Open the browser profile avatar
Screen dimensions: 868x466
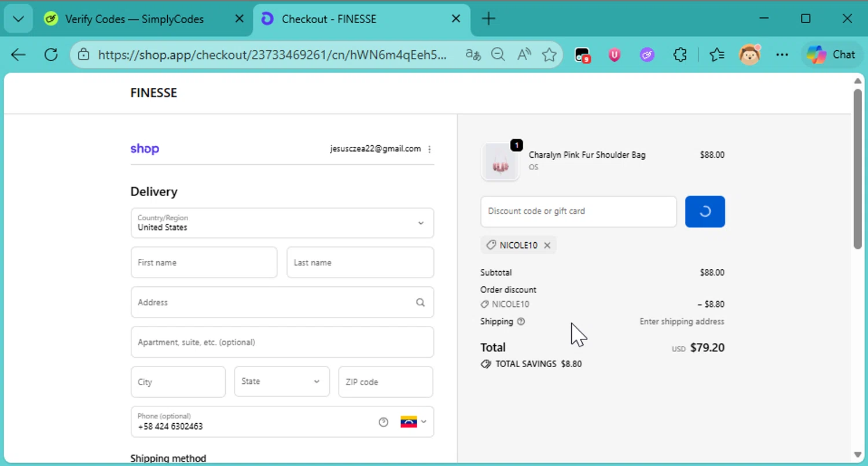750,55
